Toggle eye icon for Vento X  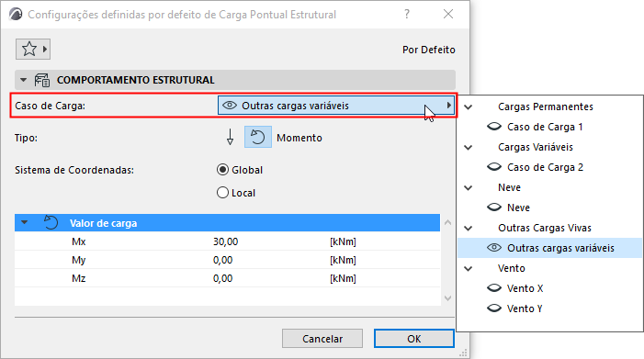494,288
